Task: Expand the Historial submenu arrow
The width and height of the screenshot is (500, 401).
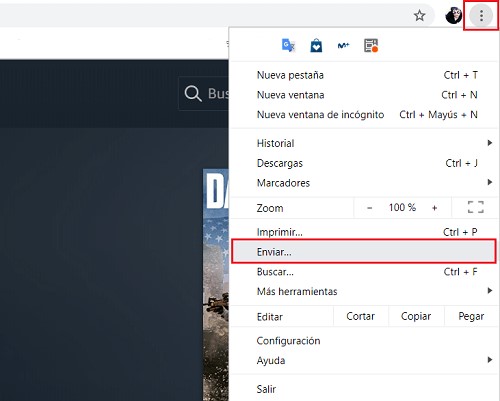Action: pos(490,143)
